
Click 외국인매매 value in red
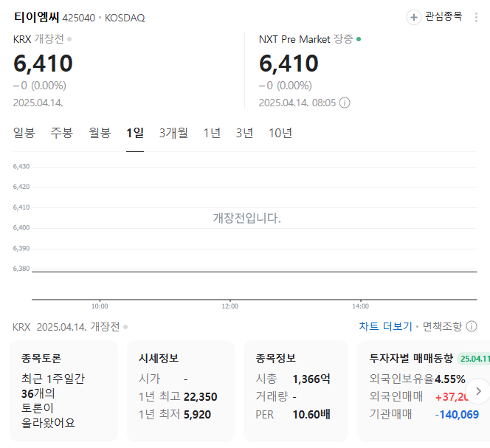452,397
